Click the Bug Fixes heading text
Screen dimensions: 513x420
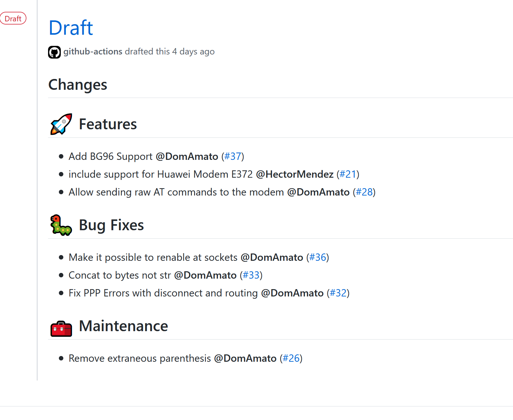click(111, 225)
